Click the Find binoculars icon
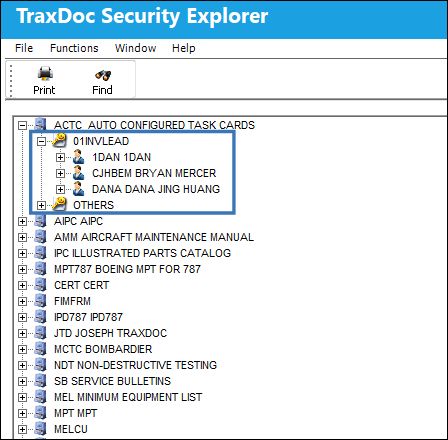The height and width of the screenshot is (440, 448). pyautogui.click(x=103, y=75)
